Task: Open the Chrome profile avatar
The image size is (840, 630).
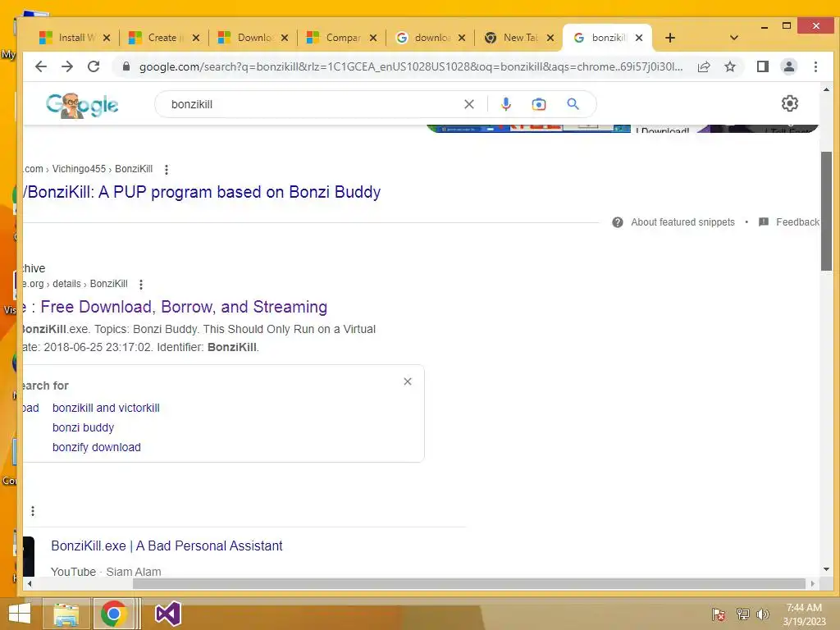Action: (x=789, y=66)
